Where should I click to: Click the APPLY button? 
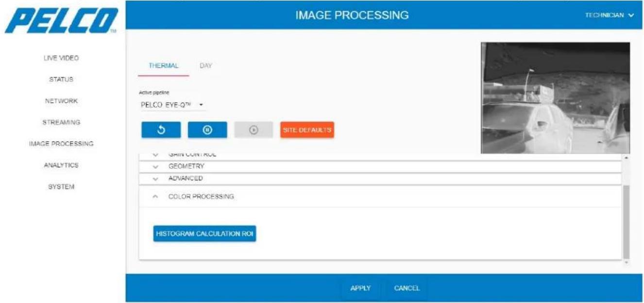[360, 288]
